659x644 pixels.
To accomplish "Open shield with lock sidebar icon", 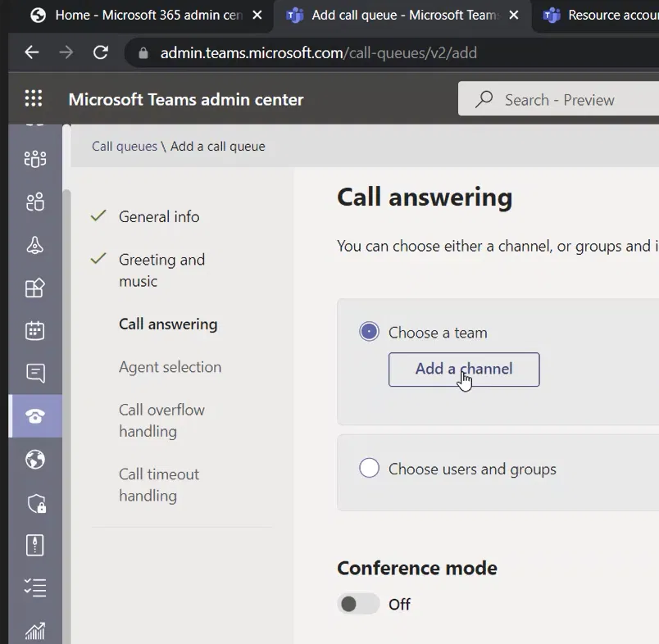I will (x=35, y=503).
